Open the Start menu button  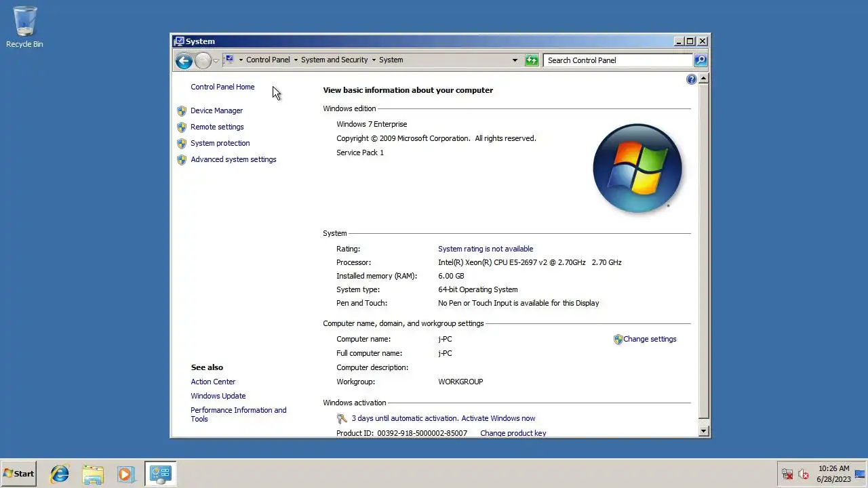coord(18,474)
